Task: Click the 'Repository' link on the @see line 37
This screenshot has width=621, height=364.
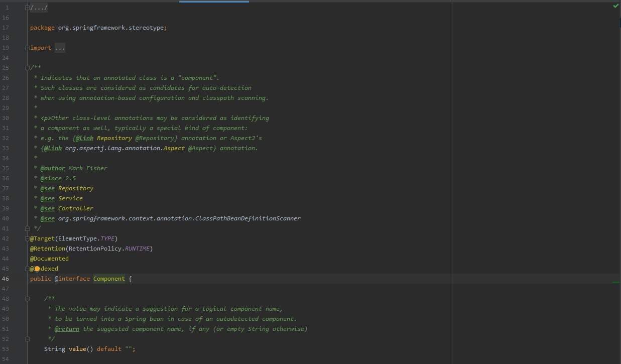Action: pos(76,188)
